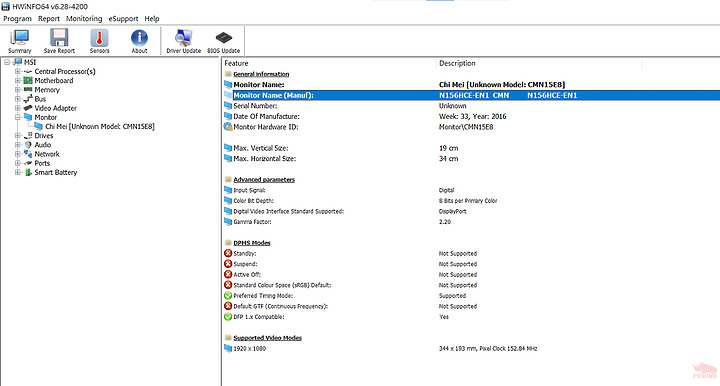Select the Serial Number row

click(471, 106)
